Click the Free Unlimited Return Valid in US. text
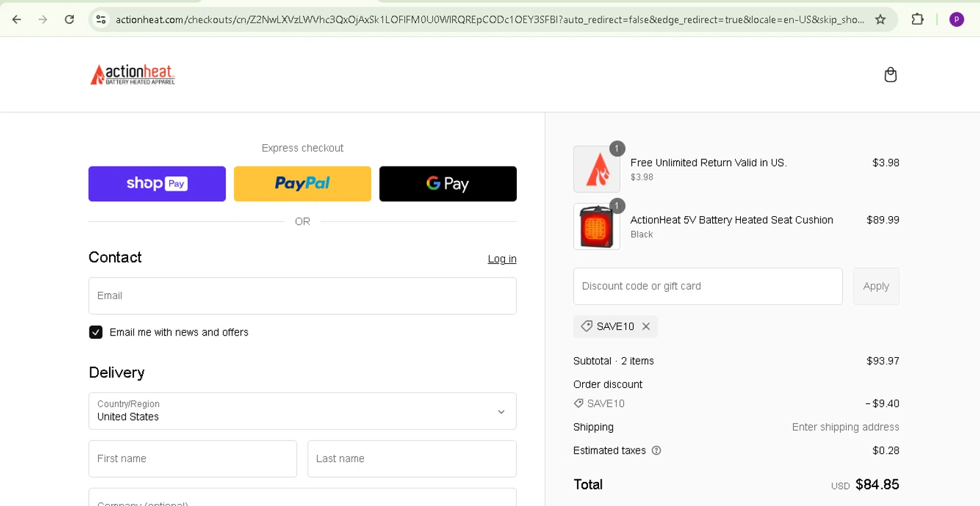Screen dimensions: 980x506 click(709, 163)
